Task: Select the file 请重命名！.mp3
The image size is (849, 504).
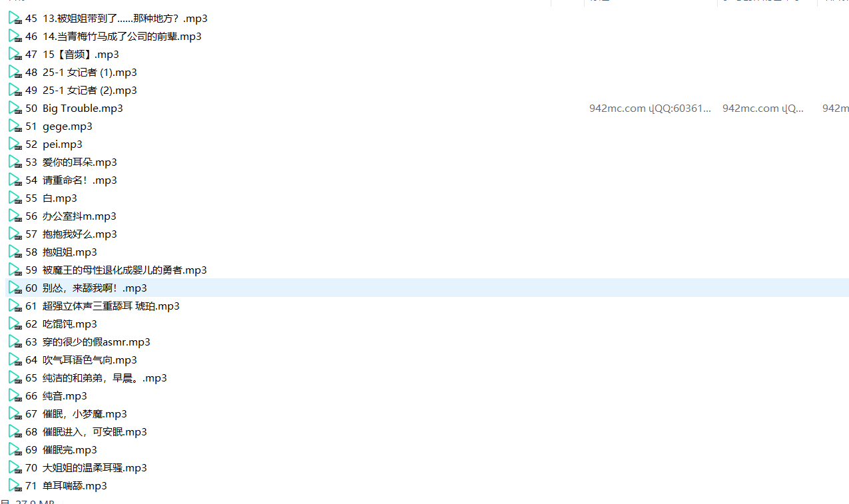Action: click(80, 180)
